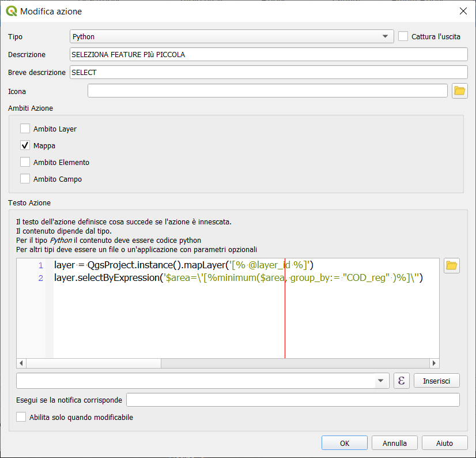The image size is (476, 458).
Task: Toggle the Ambito Layer checkbox
Action: coord(25,129)
